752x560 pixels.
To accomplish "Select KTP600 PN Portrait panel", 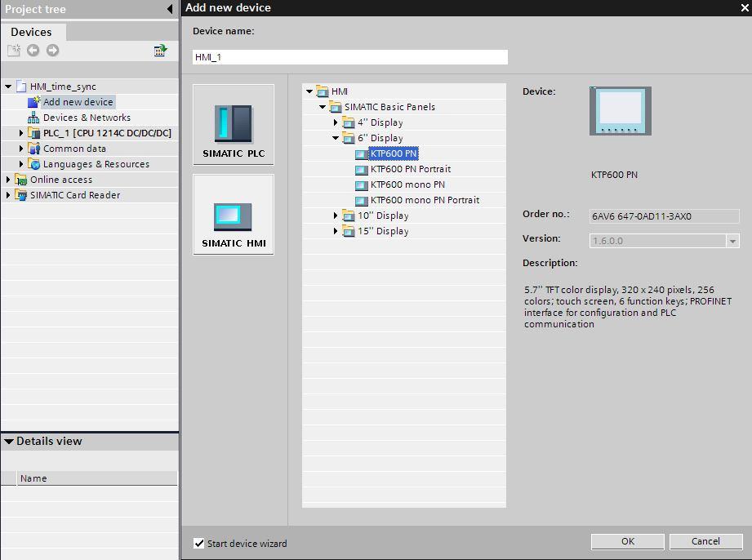I will (411, 169).
